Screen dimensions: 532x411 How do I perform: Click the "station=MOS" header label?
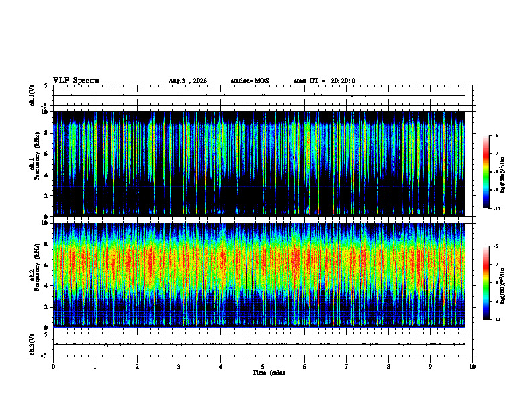pos(250,81)
